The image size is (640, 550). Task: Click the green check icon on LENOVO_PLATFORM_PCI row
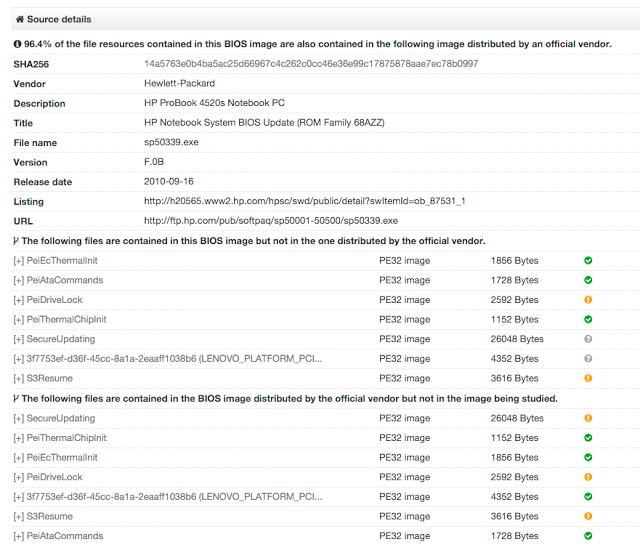588,497
